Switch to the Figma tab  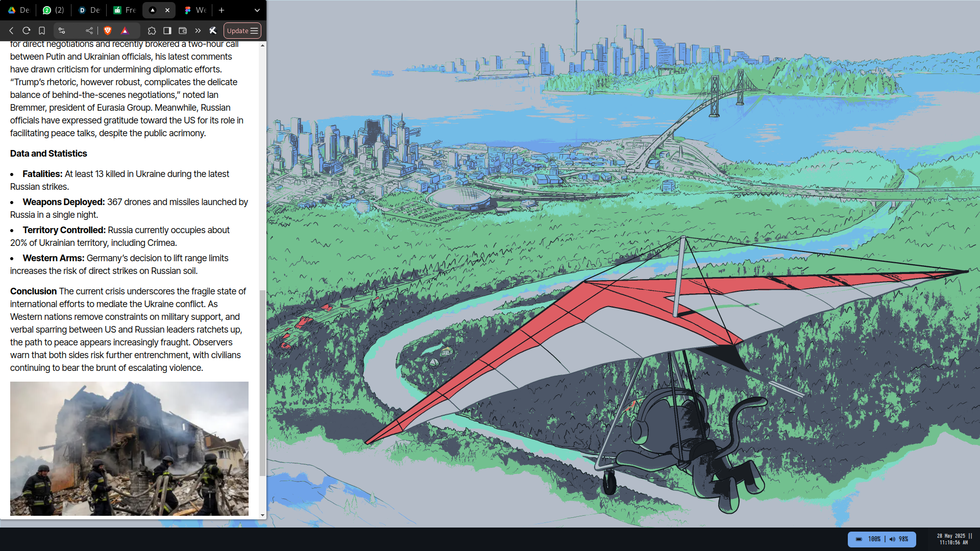tap(195, 10)
